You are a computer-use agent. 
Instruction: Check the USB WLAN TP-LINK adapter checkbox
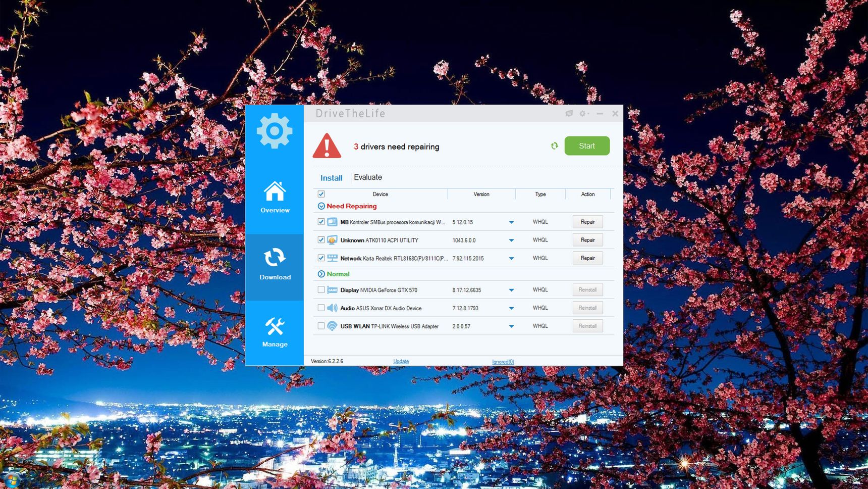click(x=321, y=326)
